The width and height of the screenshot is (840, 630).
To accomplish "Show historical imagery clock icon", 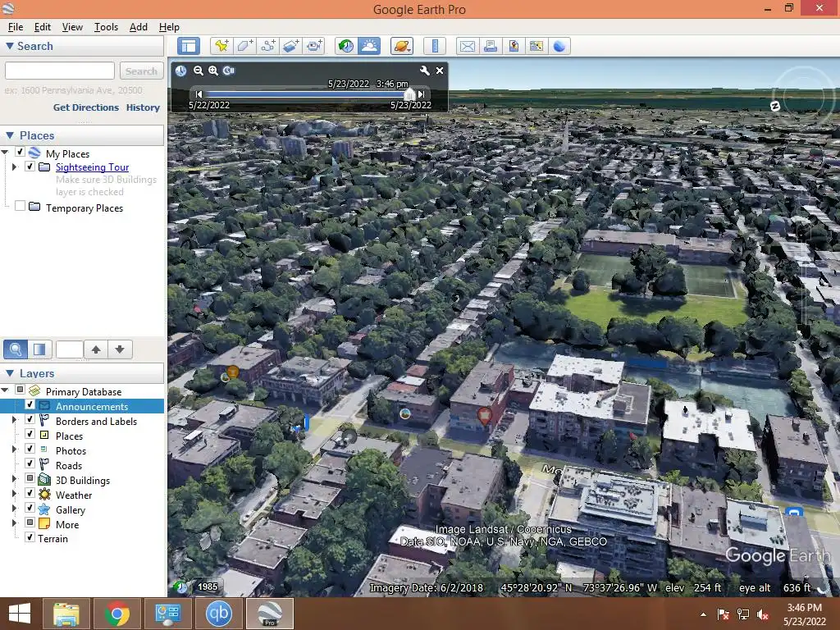I will pos(346,46).
